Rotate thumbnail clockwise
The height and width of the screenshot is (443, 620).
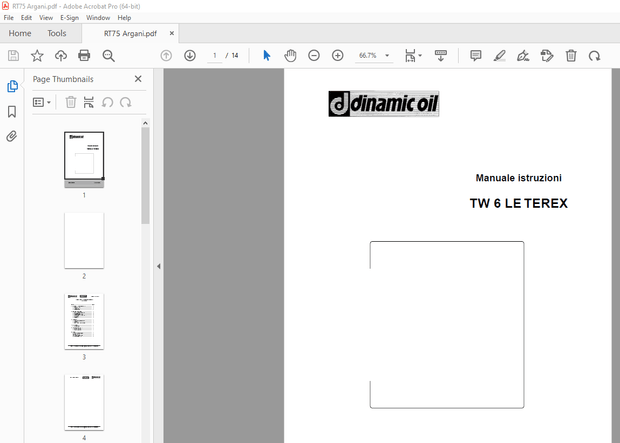point(126,102)
